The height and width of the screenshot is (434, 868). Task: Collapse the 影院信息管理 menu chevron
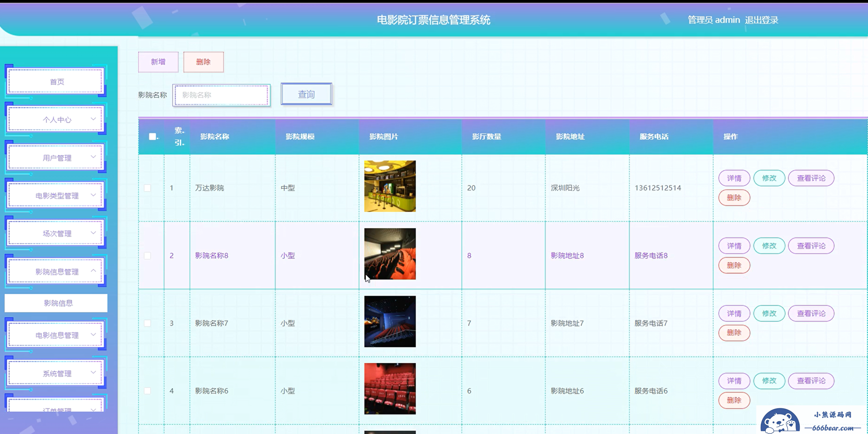(93, 271)
